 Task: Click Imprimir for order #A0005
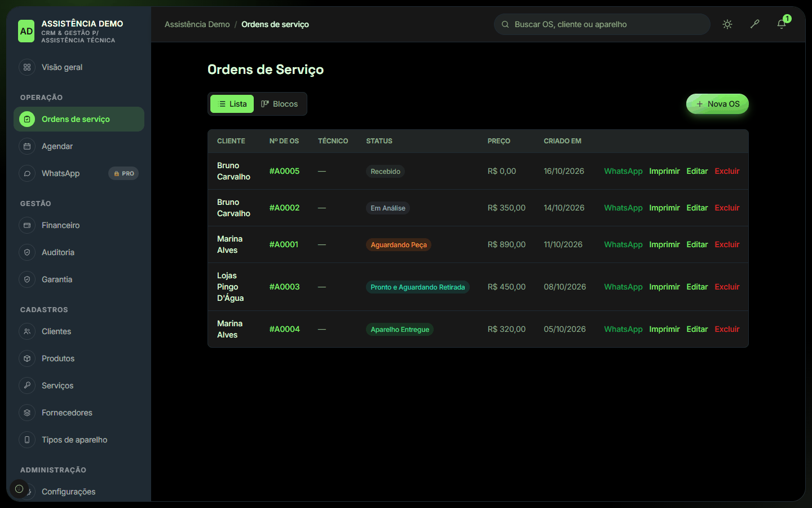[664, 171]
